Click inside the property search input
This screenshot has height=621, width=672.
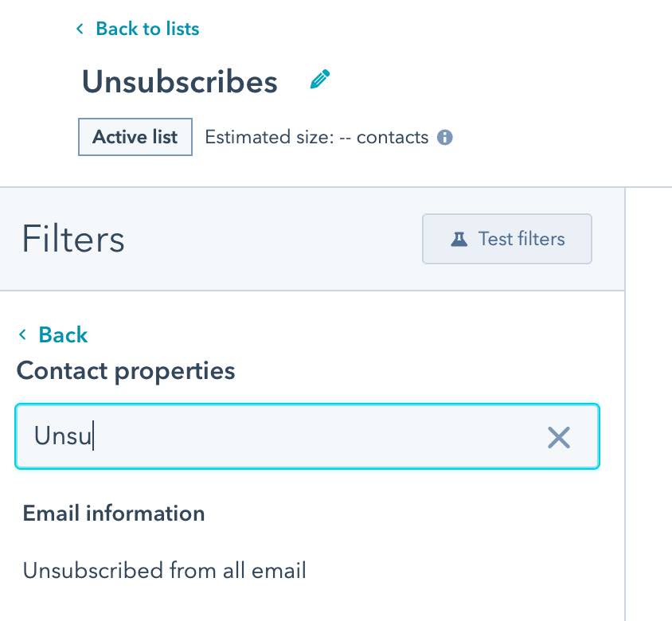(x=239, y=436)
